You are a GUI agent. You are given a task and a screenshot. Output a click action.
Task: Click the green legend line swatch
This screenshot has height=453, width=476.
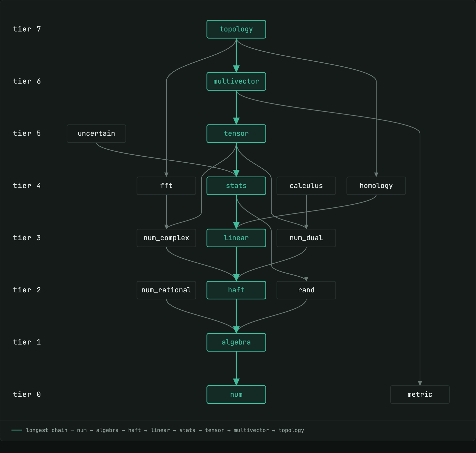[17, 430]
